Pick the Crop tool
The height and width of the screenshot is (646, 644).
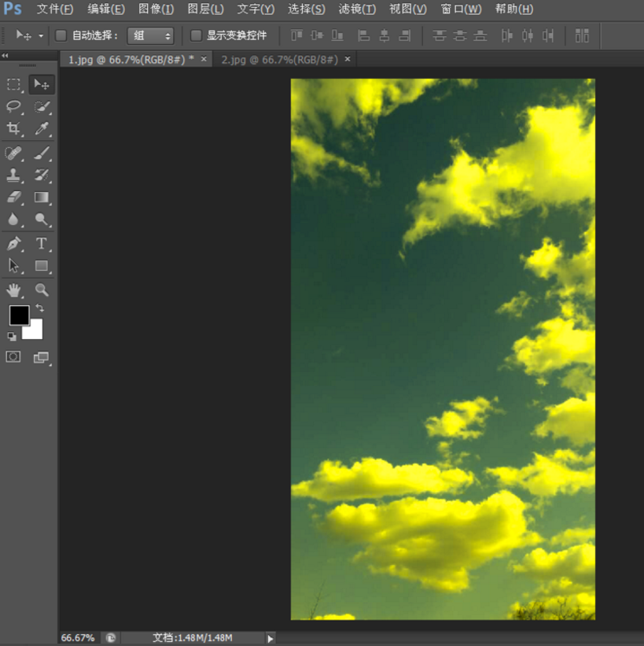click(14, 128)
